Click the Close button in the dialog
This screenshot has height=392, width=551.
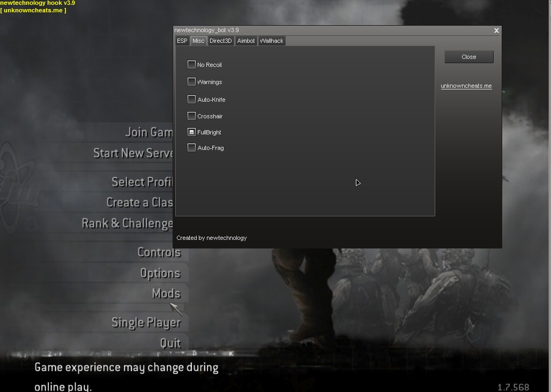tap(469, 57)
